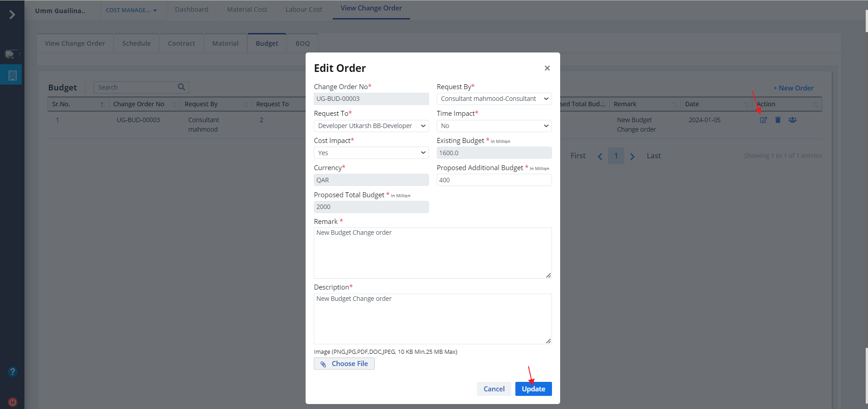This screenshot has height=409, width=868.
Task: Click the edit order pencil icon
Action: point(763,120)
